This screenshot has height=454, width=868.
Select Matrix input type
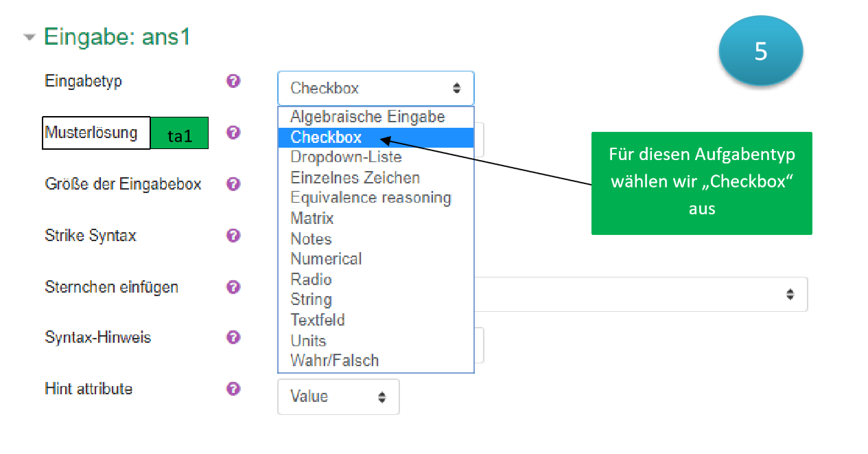pos(312,218)
